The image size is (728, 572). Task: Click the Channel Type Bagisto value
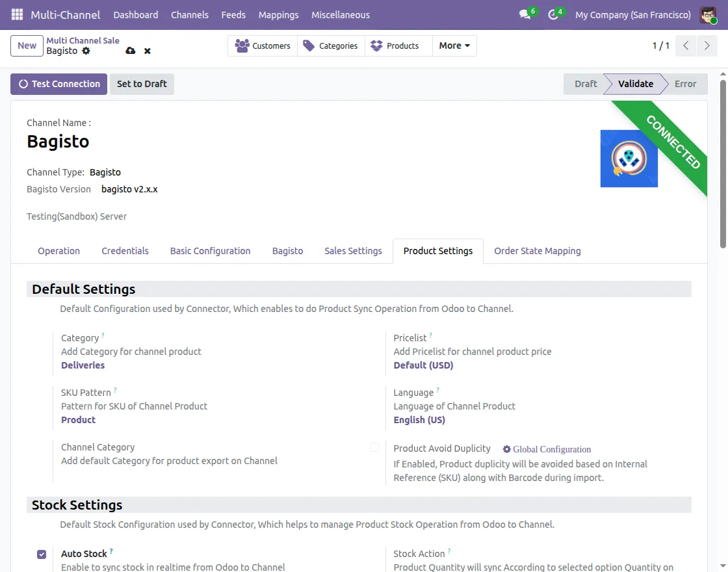pos(105,172)
